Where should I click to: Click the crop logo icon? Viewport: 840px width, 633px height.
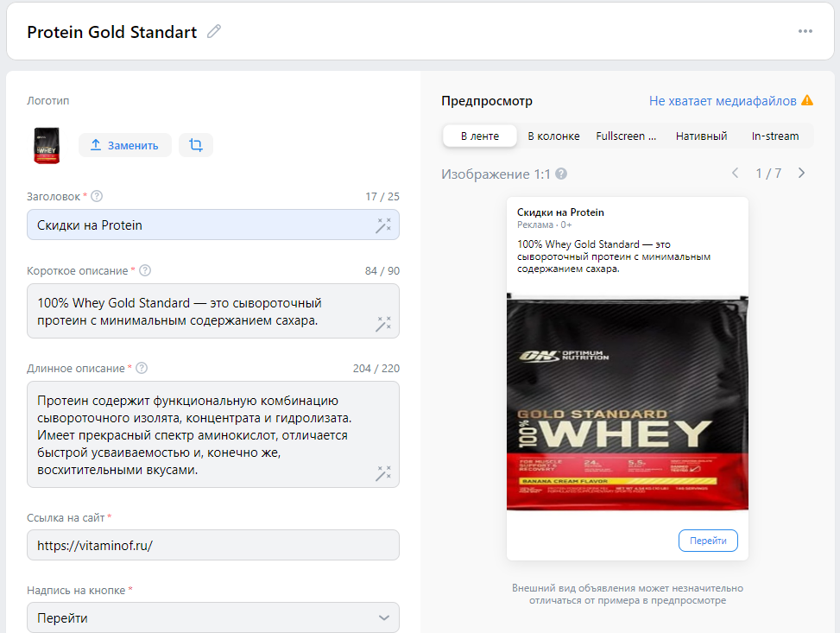[195, 145]
